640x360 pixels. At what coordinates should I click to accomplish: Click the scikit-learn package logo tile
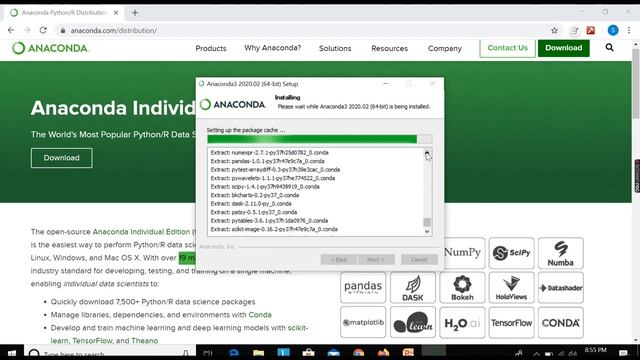[413, 322]
